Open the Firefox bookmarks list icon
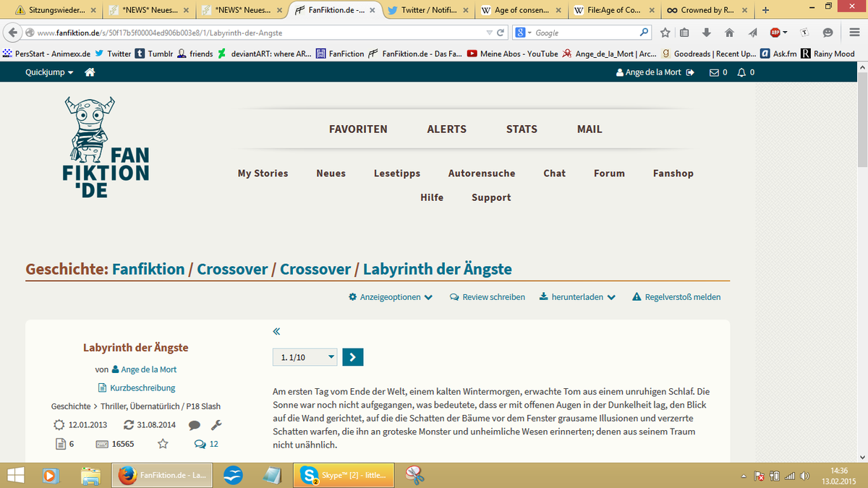Viewport: 868px width, 488px height. 684,33
